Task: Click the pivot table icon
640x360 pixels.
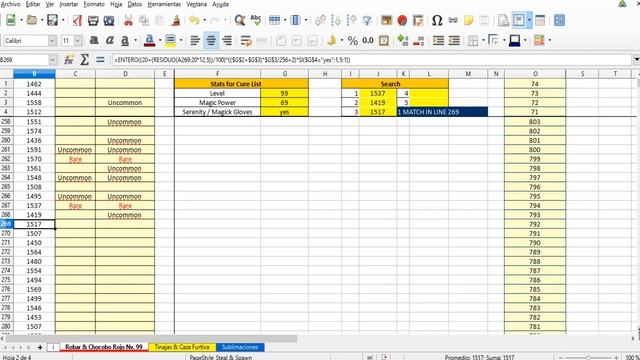Action: point(418,20)
